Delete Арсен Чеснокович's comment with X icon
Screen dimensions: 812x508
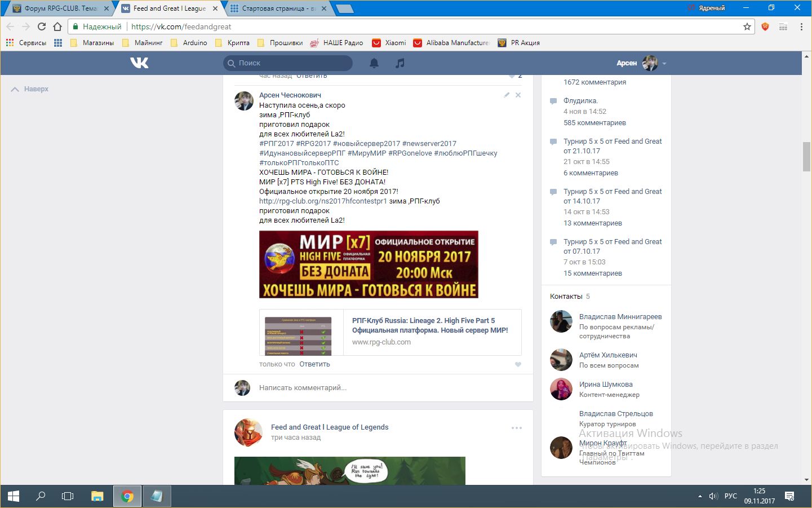tap(518, 95)
